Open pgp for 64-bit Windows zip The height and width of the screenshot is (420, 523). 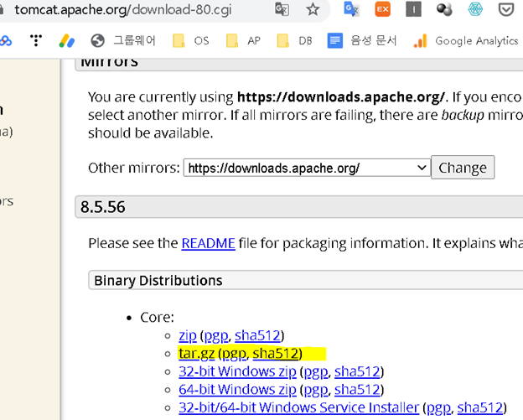(316, 390)
